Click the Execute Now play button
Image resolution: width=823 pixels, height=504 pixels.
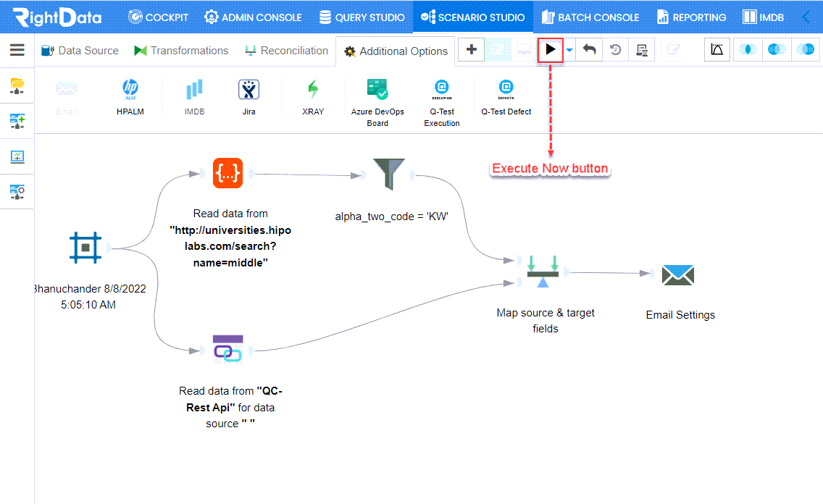(550, 50)
